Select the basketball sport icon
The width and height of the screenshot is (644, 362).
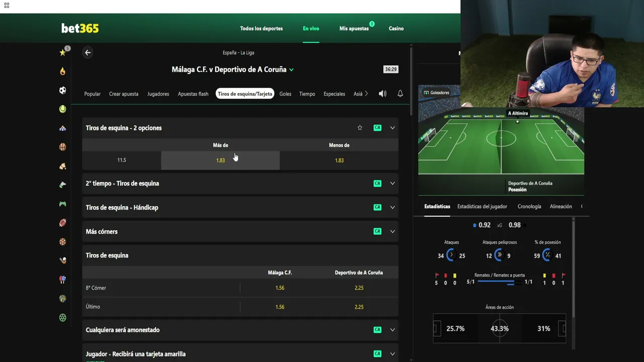(x=62, y=147)
